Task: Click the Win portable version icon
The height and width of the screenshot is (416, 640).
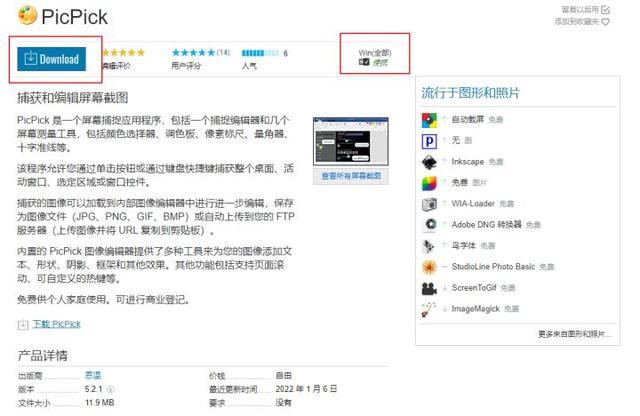Action: pyautogui.click(x=364, y=62)
